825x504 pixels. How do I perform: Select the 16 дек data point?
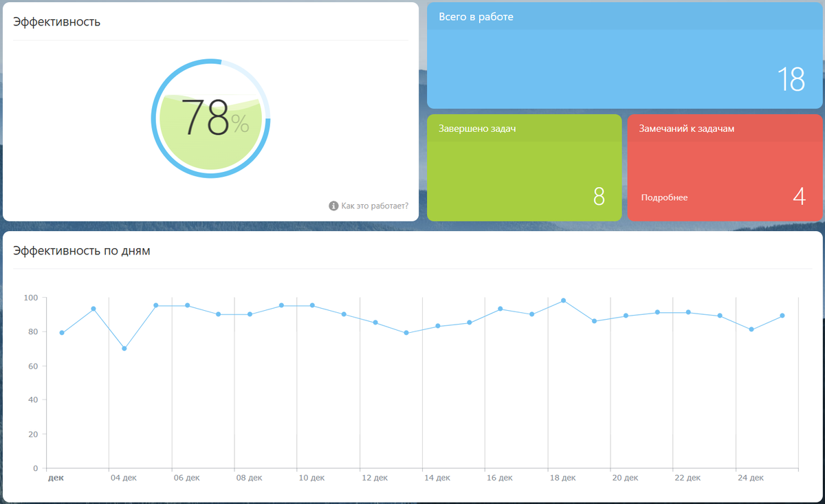click(500, 309)
